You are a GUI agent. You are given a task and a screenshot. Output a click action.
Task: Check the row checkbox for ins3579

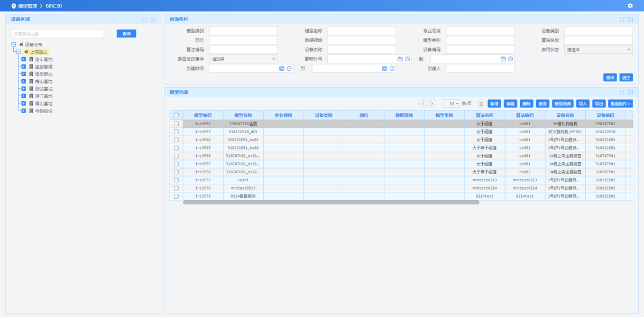176,196
